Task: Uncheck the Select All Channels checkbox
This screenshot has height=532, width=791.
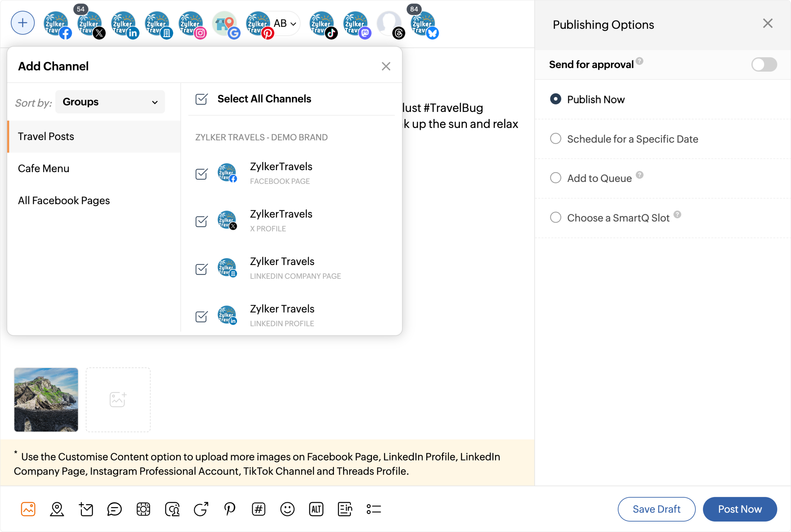Action: [x=201, y=99]
